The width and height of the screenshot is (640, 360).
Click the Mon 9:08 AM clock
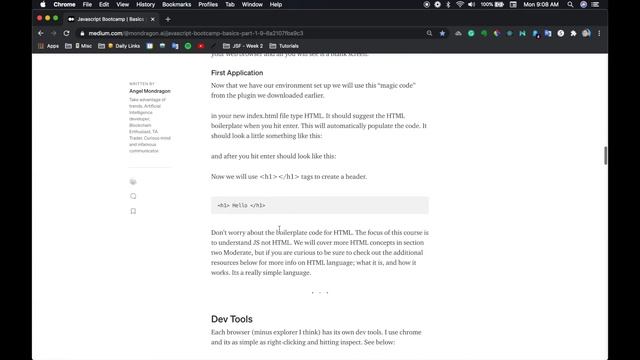pos(541,4)
